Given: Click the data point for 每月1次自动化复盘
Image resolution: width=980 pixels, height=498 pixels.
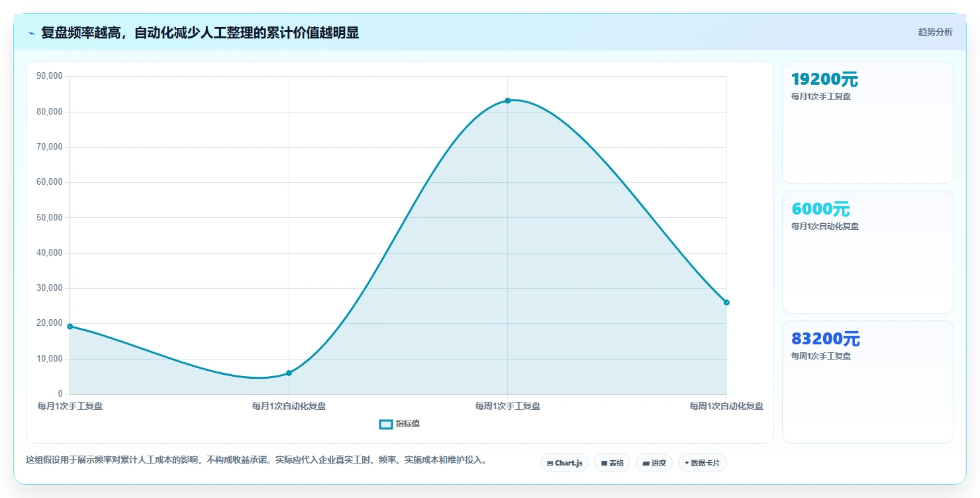Looking at the screenshot, I should 289,373.
